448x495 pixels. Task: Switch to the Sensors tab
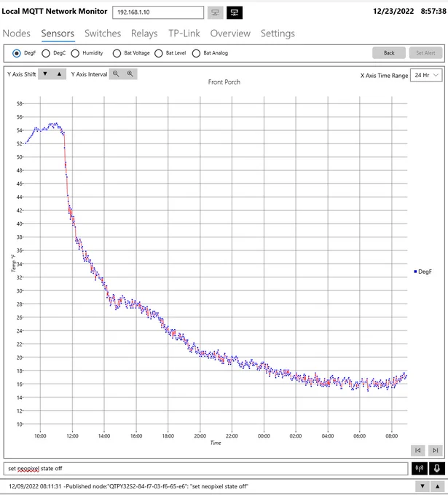click(58, 33)
